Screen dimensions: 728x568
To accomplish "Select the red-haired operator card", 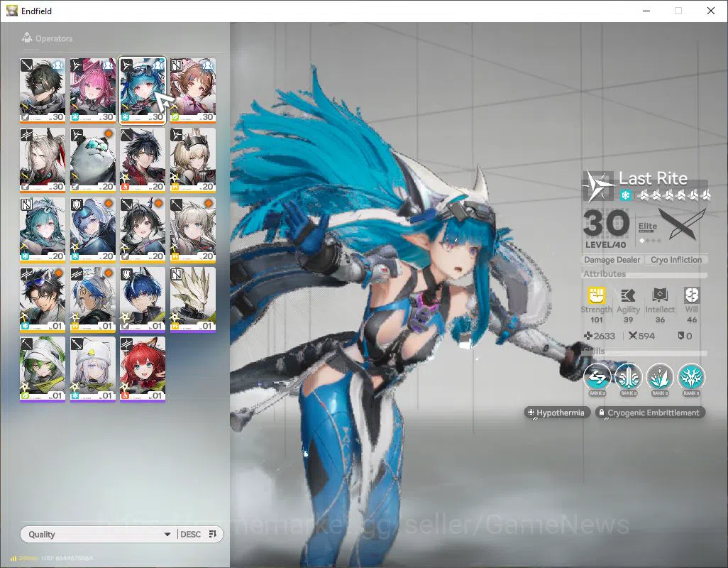I will click(x=143, y=368).
